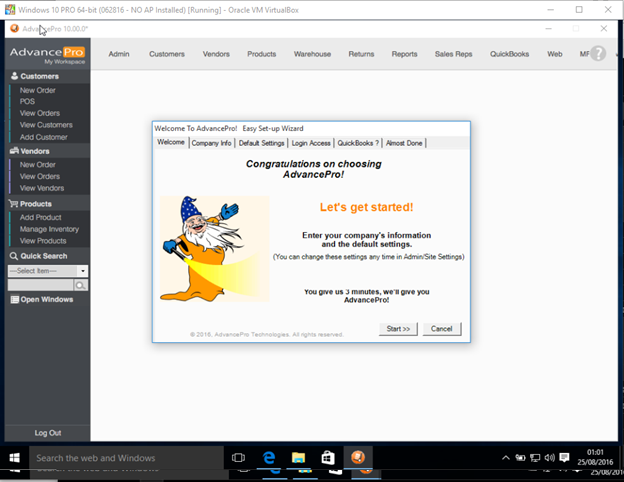Click the AdvancePro taskbar icon
Viewport: 624px width, 482px height.
point(358,458)
